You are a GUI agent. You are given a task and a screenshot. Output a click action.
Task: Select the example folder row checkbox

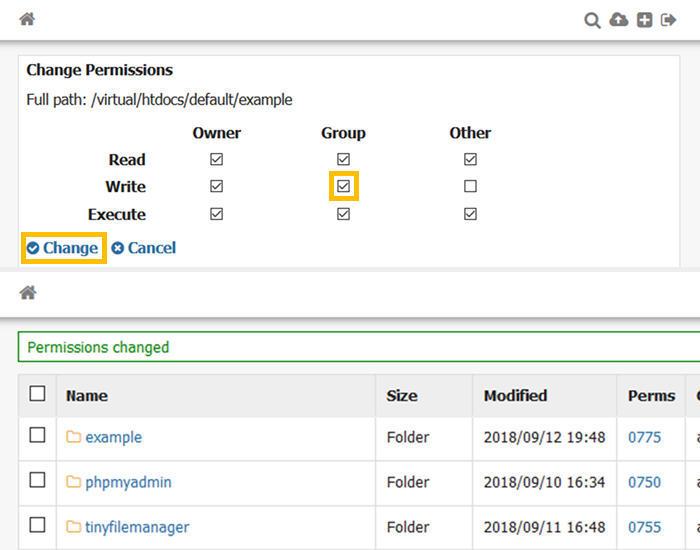click(x=37, y=435)
